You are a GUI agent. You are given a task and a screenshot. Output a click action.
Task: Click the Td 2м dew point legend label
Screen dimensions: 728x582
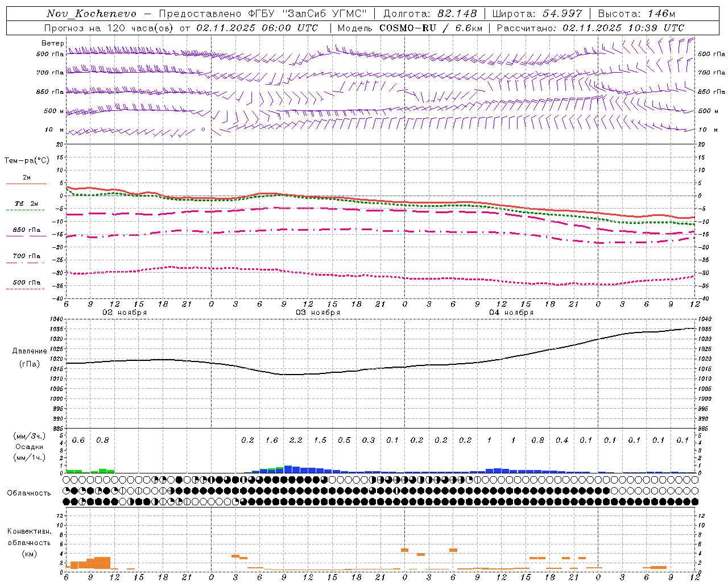(27, 203)
